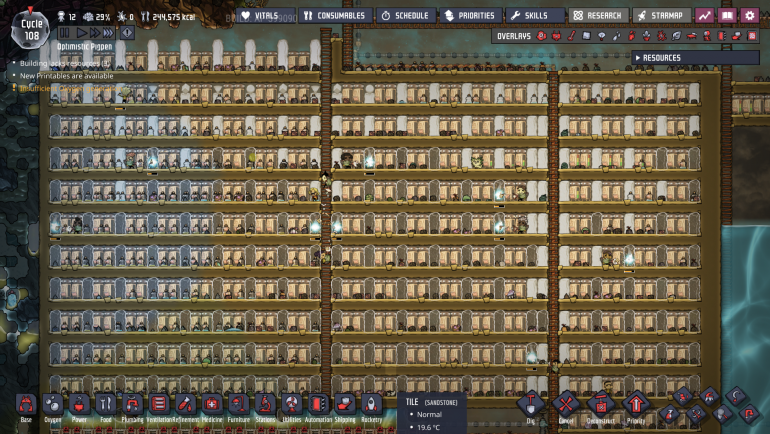Select the Wrangle tool
770x434 pixels.
click(723, 414)
